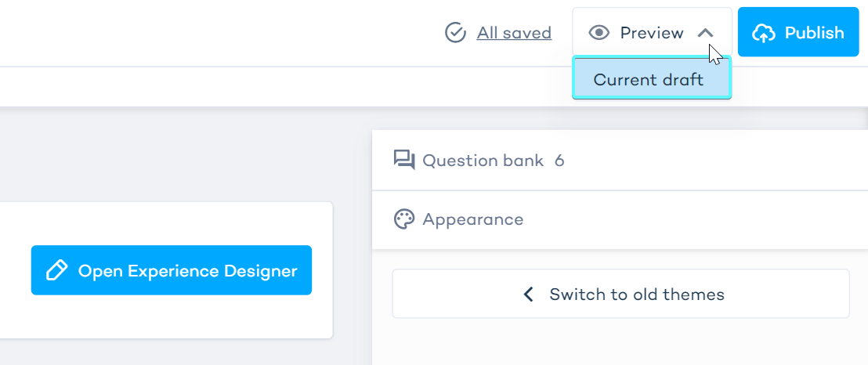The image size is (868, 365).
Task: Open the Question bank section
Action: point(483,161)
